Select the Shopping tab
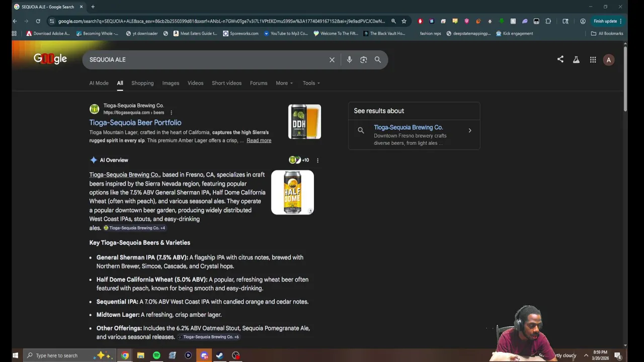 tap(142, 83)
